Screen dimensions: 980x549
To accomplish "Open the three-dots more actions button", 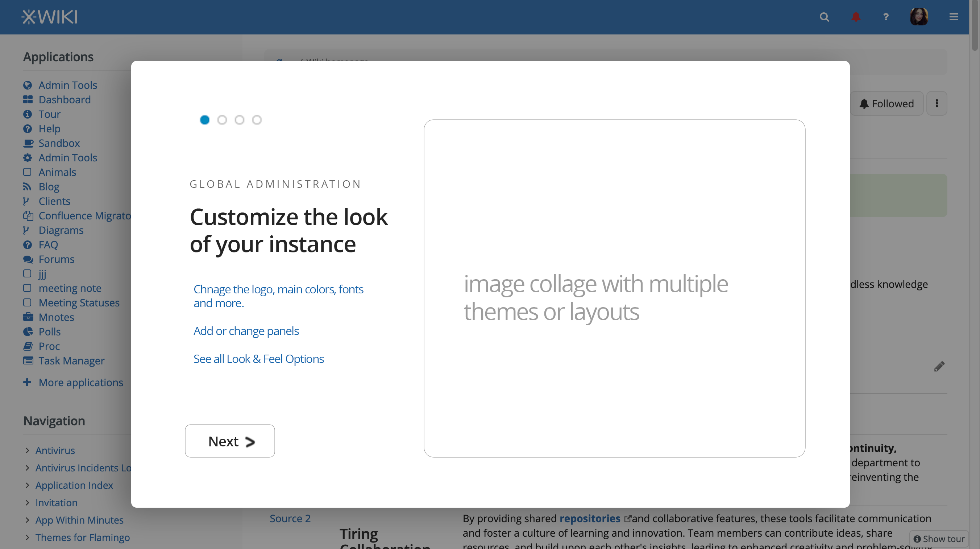I will [x=937, y=104].
